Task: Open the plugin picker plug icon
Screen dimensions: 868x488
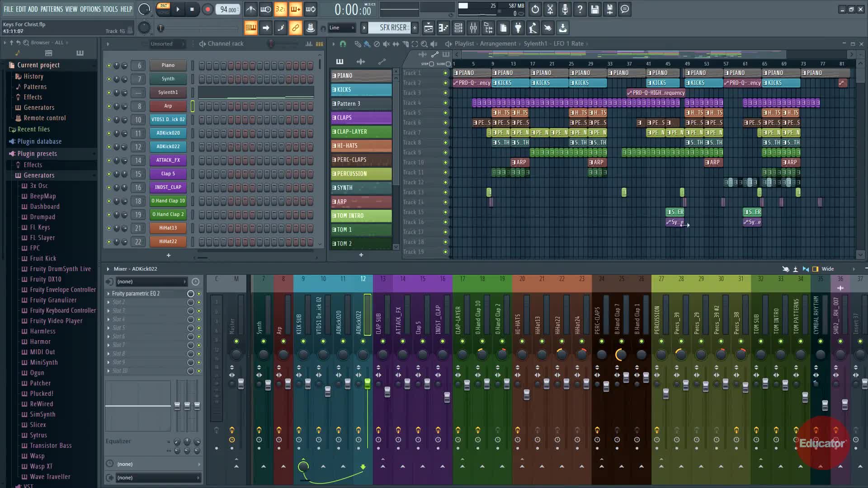Action: click(518, 28)
